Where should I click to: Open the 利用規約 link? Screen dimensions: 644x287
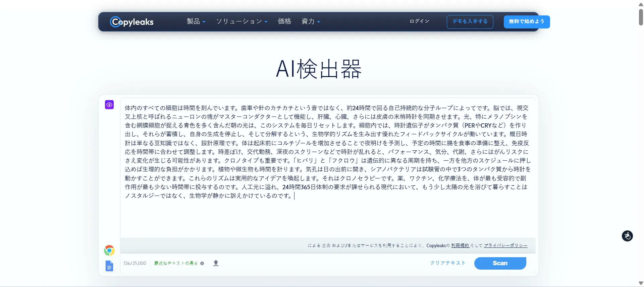pyautogui.click(x=460, y=245)
